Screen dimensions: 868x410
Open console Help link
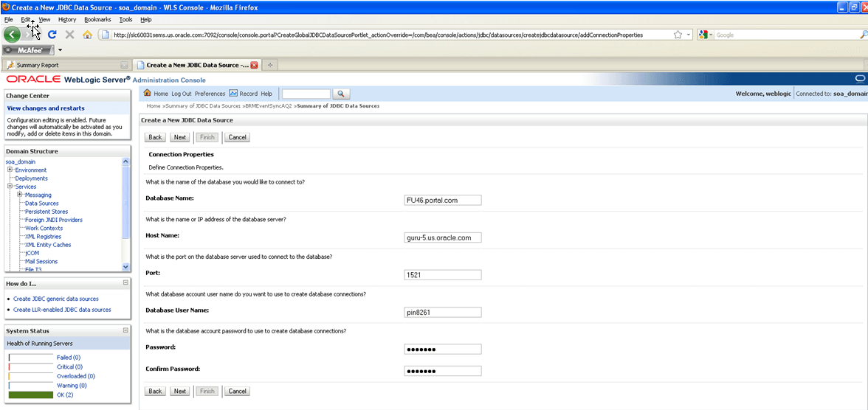tap(266, 94)
